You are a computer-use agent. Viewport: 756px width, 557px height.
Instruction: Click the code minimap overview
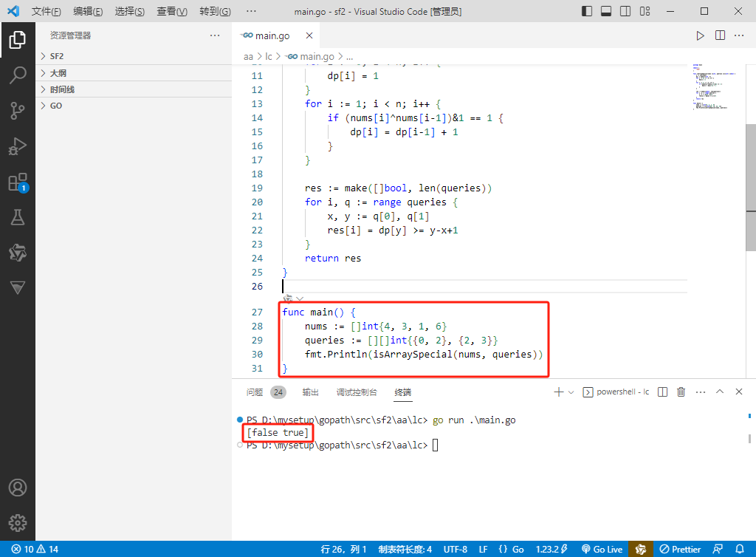click(x=715, y=87)
